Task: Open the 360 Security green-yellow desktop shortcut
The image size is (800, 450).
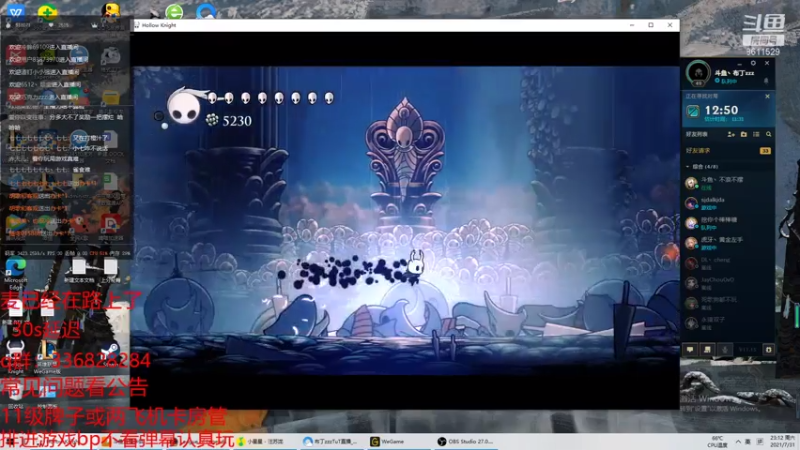Action: pyautogui.click(x=47, y=11)
